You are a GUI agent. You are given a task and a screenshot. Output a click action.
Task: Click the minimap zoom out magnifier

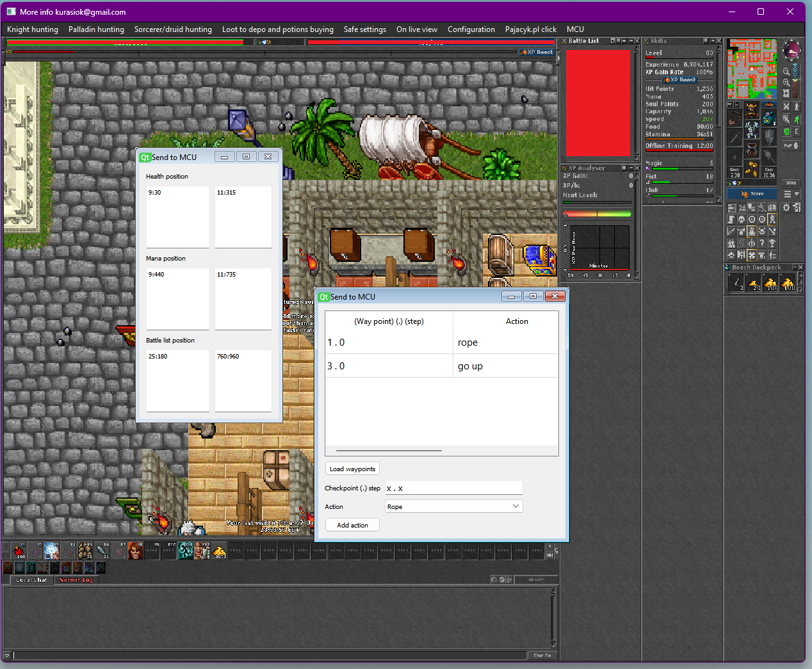786,72
